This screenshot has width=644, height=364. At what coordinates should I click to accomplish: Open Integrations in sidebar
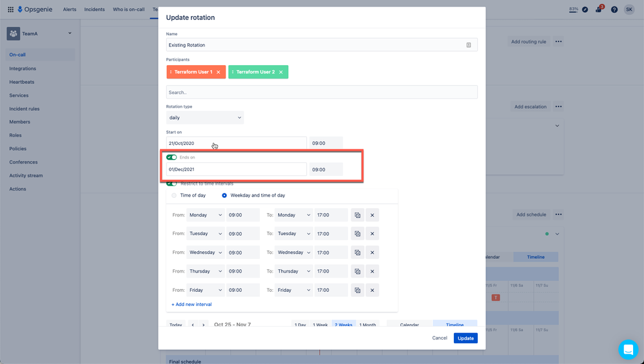click(23, 68)
